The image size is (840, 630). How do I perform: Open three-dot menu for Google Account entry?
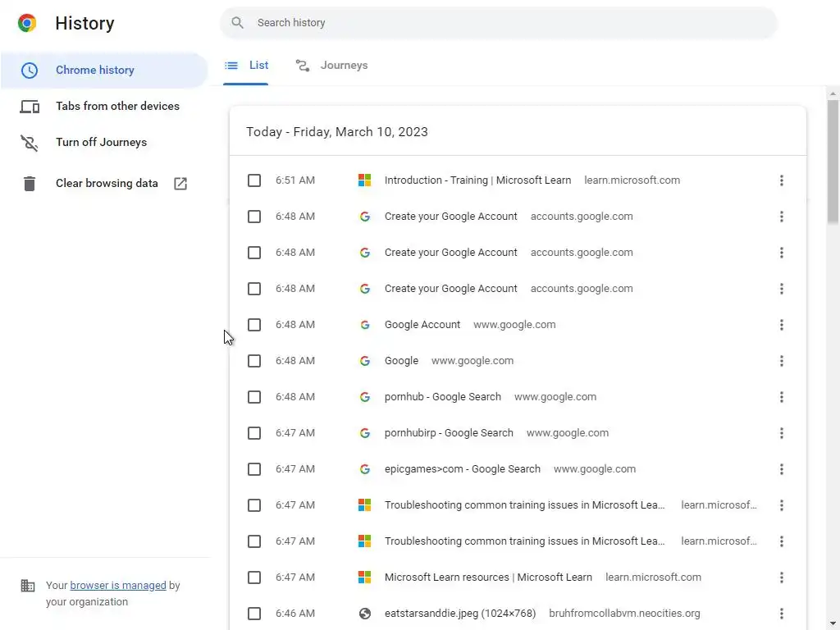click(x=781, y=325)
